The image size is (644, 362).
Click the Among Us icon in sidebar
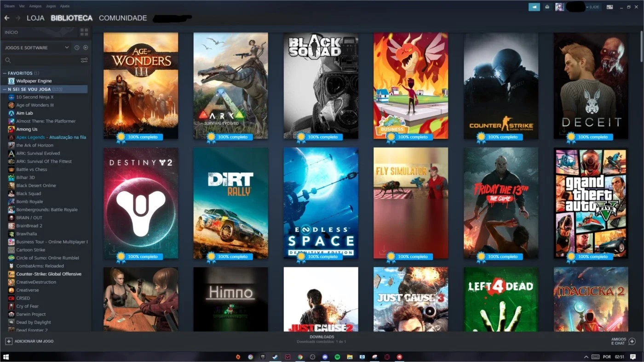[x=11, y=129]
